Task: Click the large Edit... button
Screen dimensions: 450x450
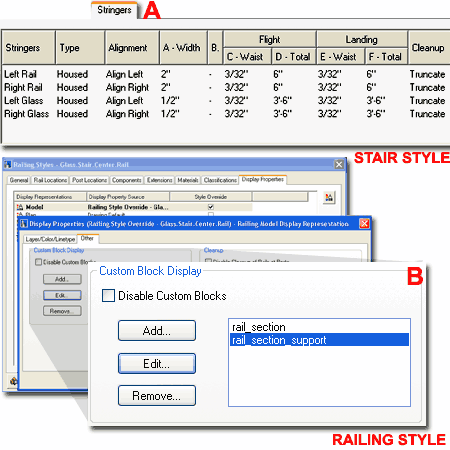Action: [x=157, y=363]
